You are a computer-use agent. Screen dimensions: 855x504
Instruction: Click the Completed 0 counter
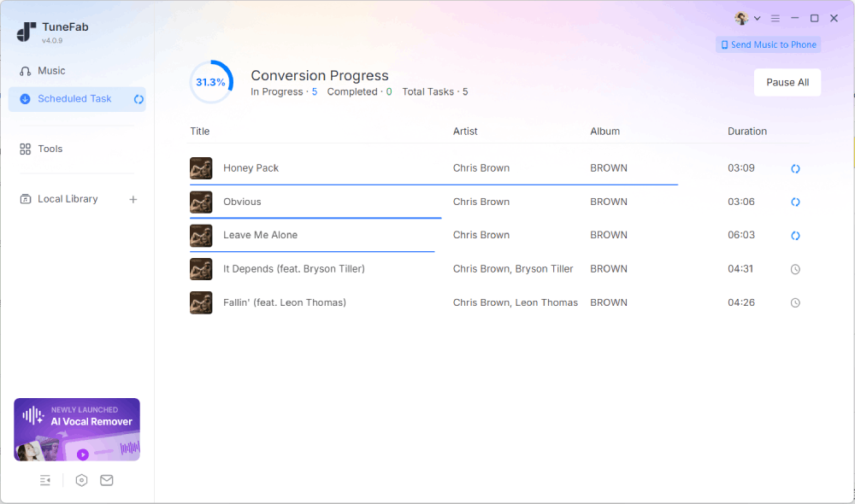click(x=359, y=91)
